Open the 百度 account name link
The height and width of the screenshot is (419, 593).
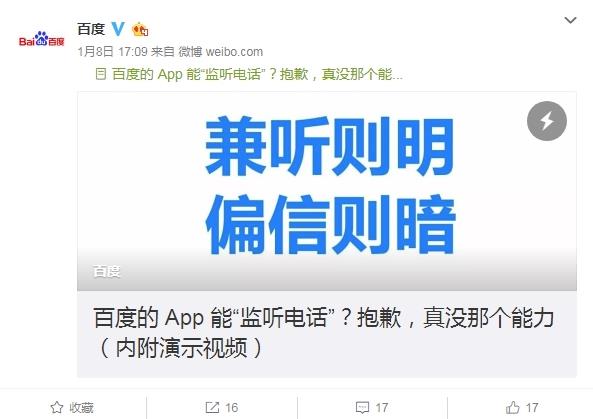point(91,29)
